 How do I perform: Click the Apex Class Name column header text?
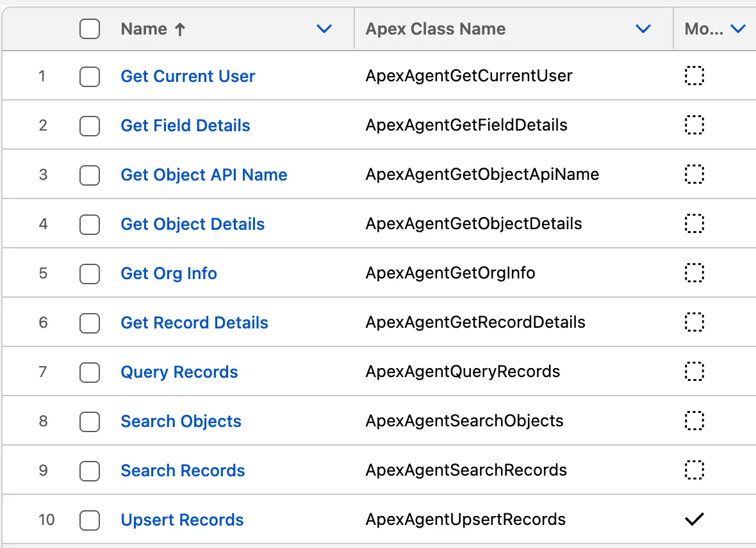436,29
